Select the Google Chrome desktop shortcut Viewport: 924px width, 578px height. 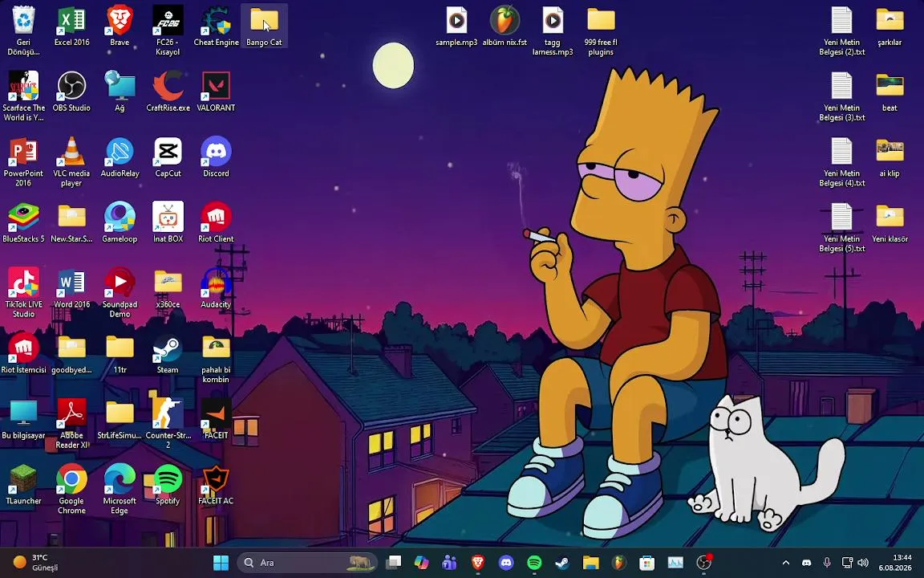[x=72, y=488]
